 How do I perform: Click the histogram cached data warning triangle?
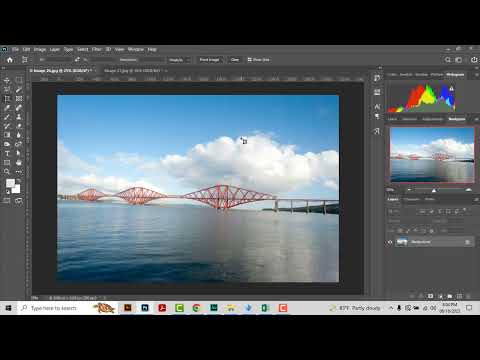[451, 89]
